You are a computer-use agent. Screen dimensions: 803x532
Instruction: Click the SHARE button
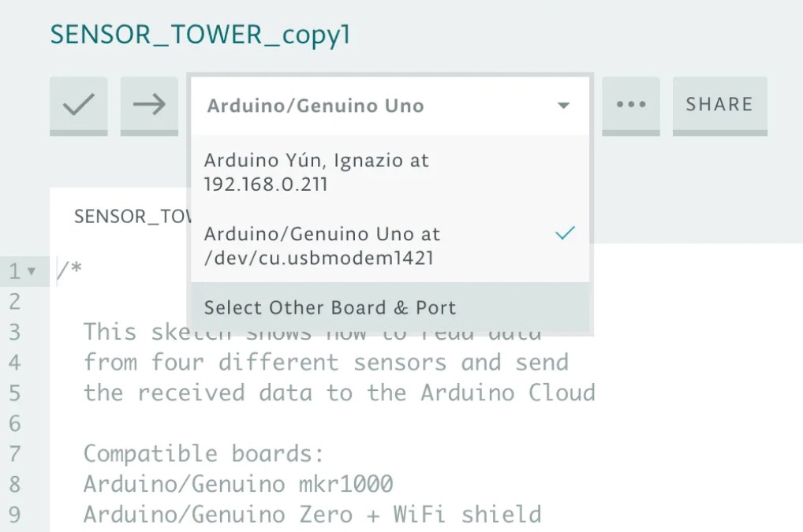click(x=719, y=105)
